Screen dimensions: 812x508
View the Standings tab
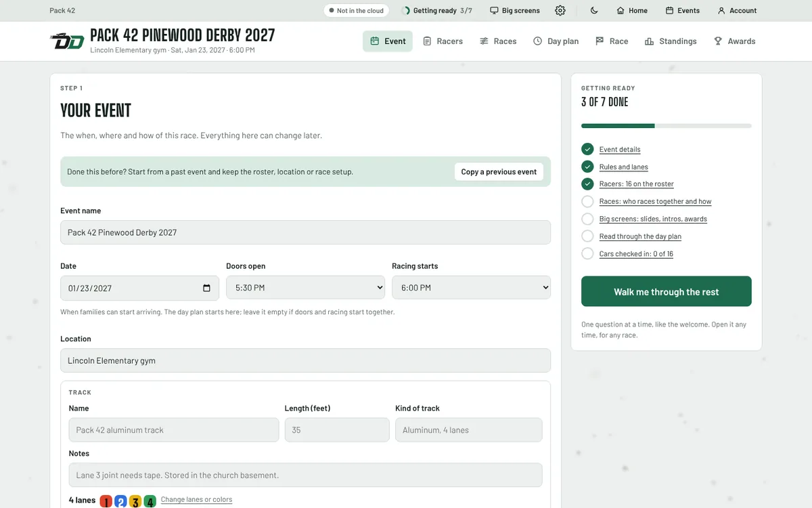tap(671, 41)
